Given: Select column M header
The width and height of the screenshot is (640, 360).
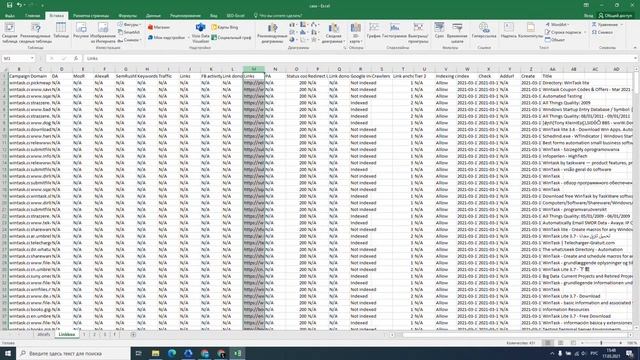Looking at the screenshot, I should click(x=253, y=69).
